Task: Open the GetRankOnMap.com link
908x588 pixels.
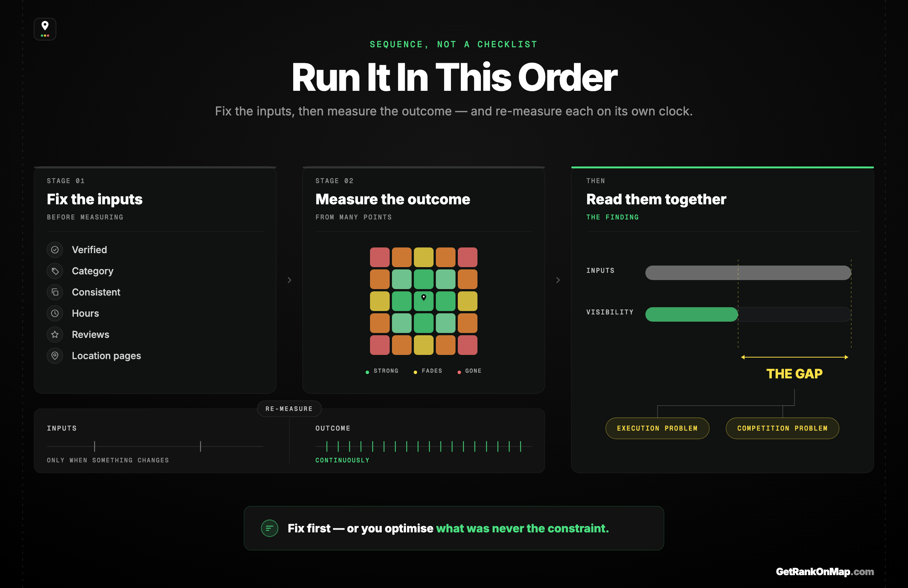Action: pos(825,572)
